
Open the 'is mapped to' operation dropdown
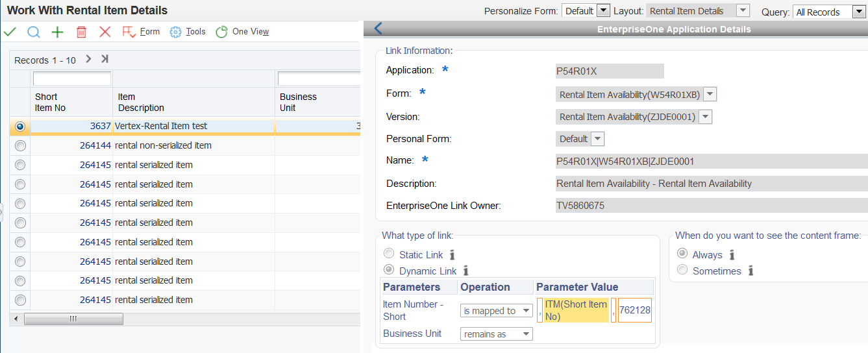pos(526,311)
